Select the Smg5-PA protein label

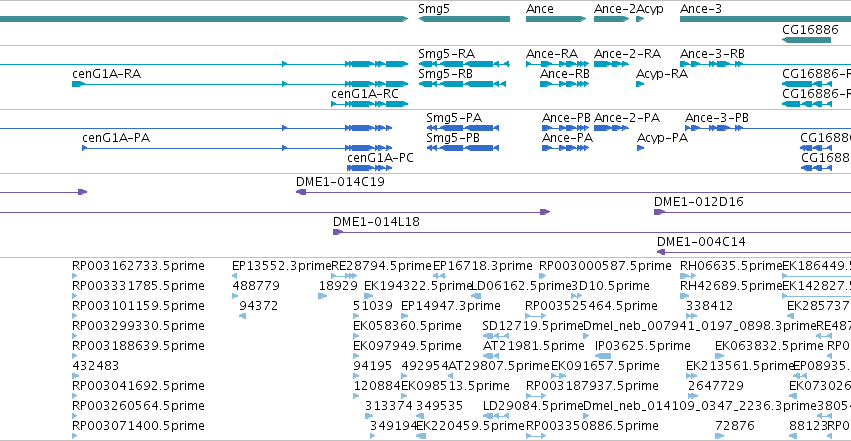pyautogui.click(x=454, y=118)
